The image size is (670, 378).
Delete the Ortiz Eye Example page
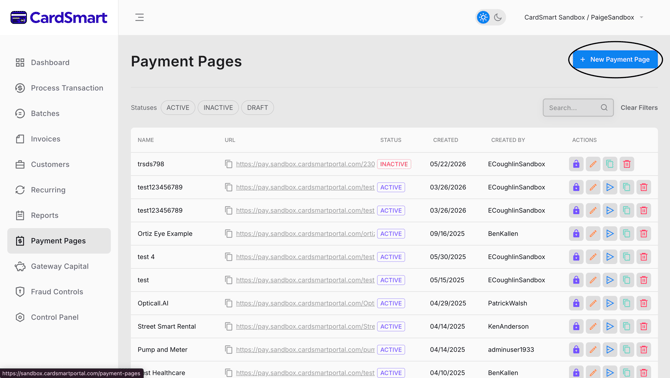[x=644, y=234]
